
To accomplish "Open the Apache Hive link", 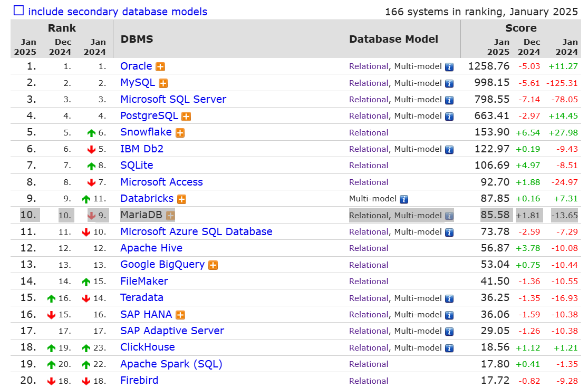I will [x=151, y=248].
